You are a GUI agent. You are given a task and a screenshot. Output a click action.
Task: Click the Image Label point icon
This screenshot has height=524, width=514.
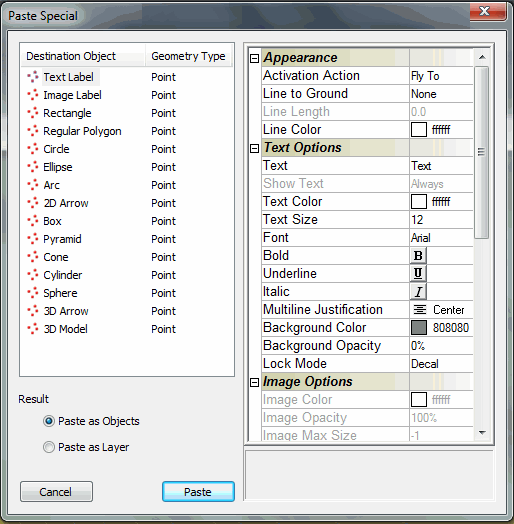(33, 95)
